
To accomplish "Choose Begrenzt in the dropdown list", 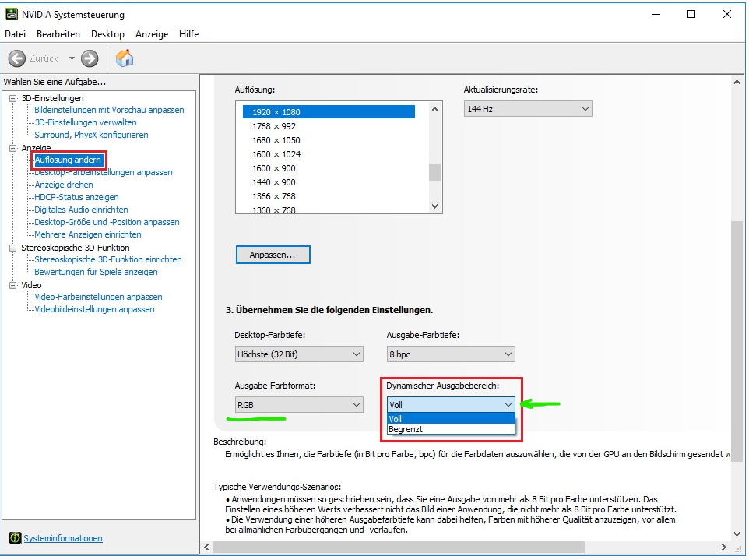I will [x=451, y=429].
